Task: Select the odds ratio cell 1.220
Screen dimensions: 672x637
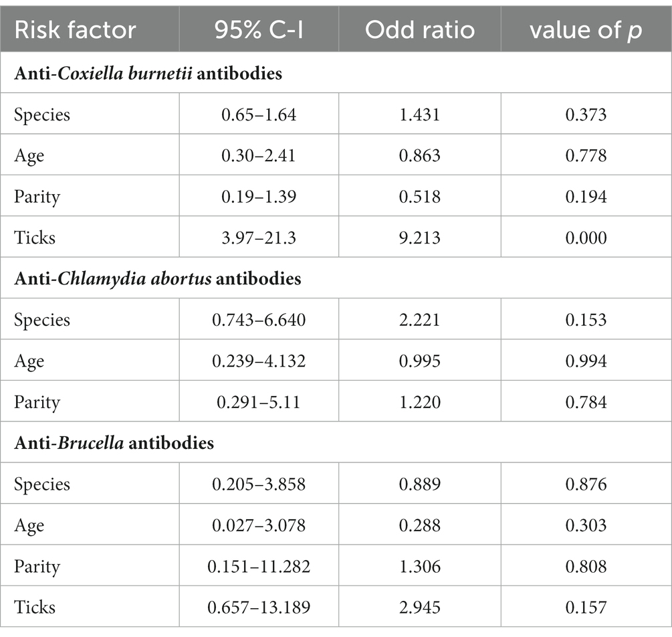Action: click(x=419, y=401)
